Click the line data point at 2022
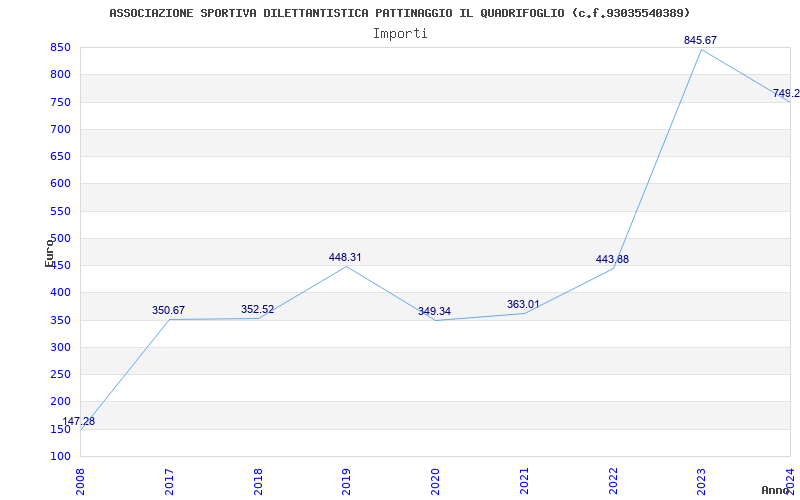Viewport: 800px width, 500px height. [x=613, y=268]
